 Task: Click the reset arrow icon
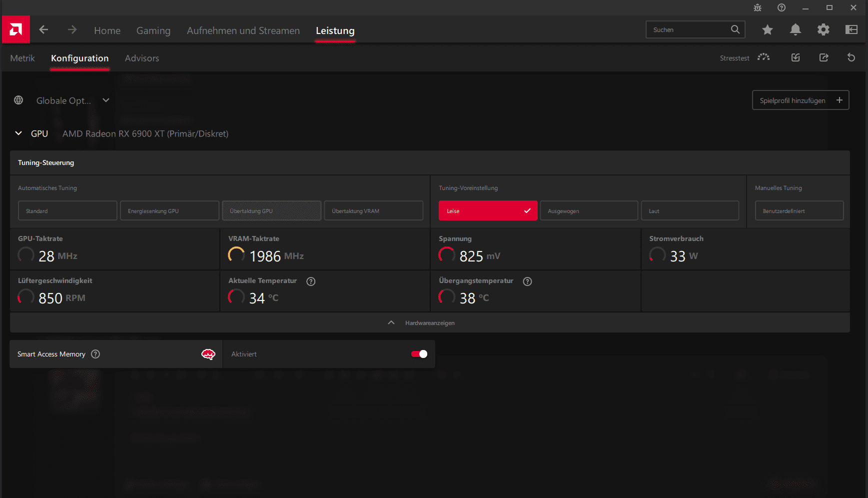[x=852, y=57]
